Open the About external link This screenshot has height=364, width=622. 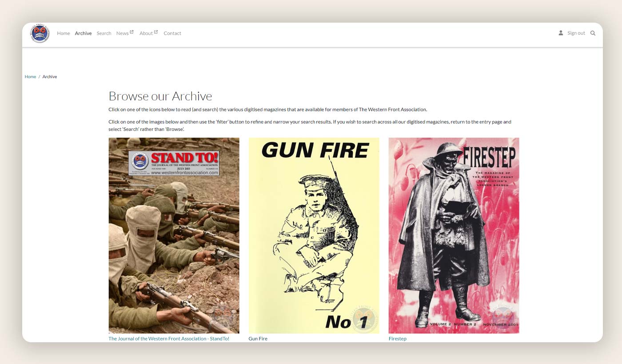149,33
